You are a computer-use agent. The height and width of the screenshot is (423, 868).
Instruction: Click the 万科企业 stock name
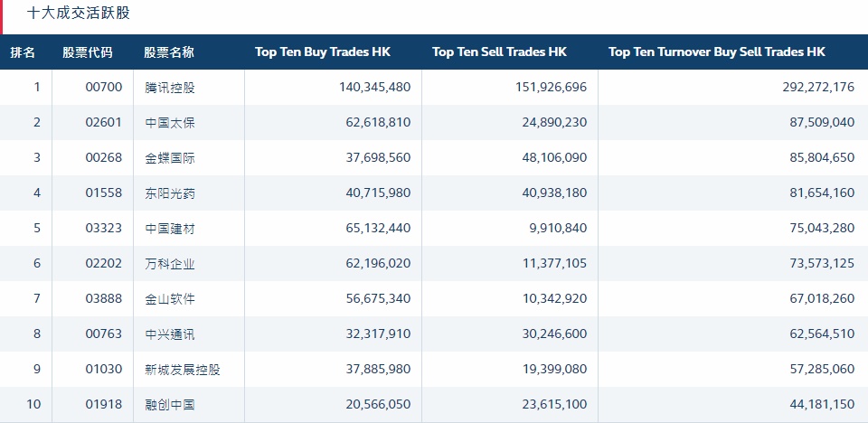(x=170, y=264)
